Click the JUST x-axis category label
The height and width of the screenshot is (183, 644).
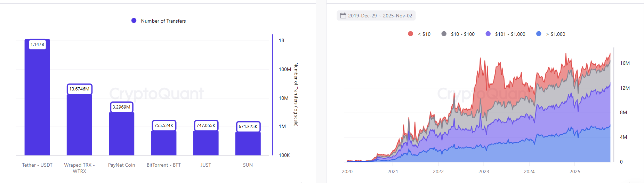(206, 165)
